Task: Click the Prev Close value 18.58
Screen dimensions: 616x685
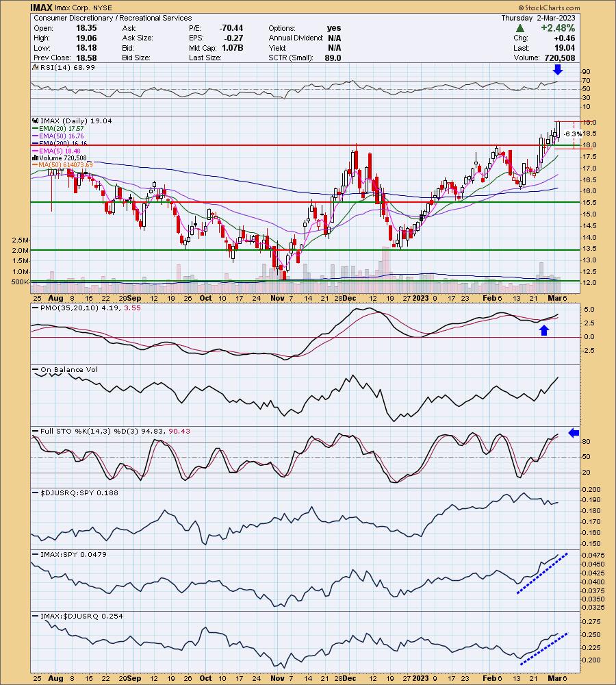Action: coord(86,58)
